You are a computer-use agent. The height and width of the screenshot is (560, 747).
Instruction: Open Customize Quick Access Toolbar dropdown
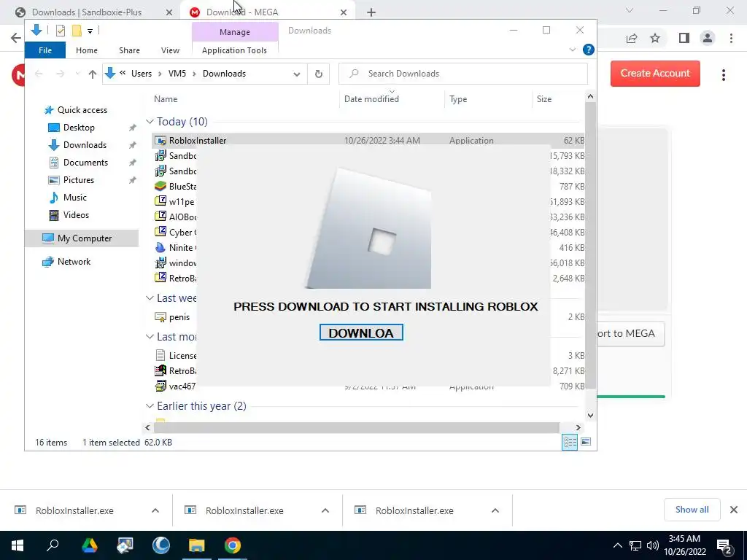[90, 31]
